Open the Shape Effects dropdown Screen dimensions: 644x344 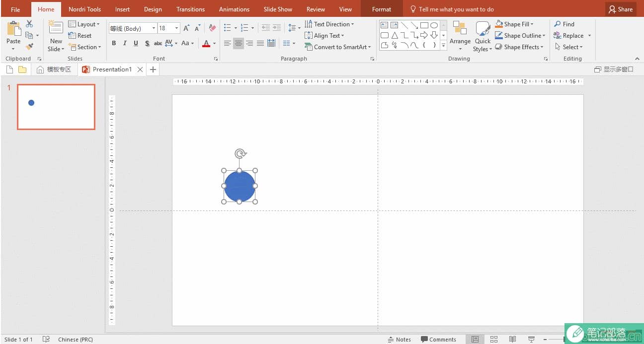[519, 47]
